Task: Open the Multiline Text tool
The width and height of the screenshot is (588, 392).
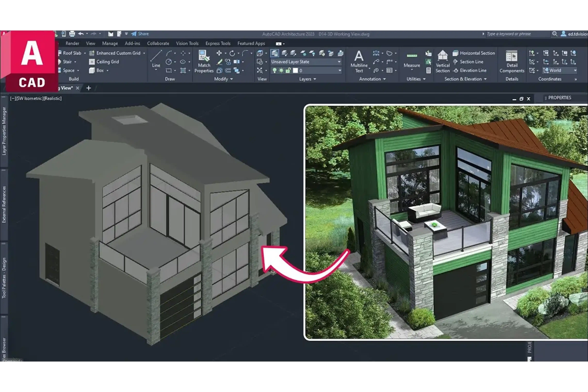Action: (x=359, y=62)
